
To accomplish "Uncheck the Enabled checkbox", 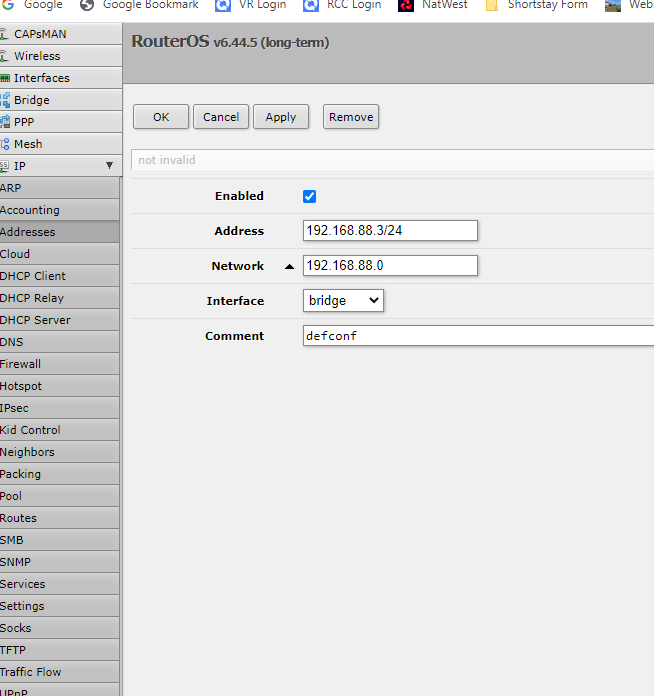I will coord(309,196).
